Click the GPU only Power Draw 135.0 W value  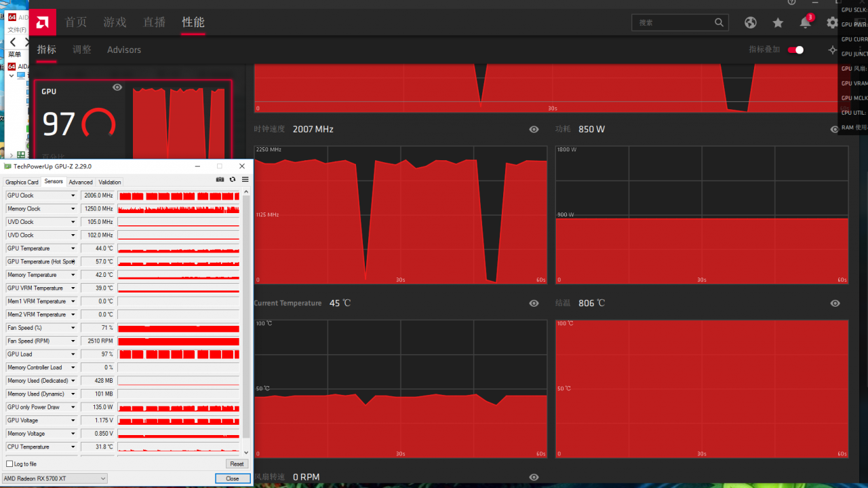click(98, 407)
